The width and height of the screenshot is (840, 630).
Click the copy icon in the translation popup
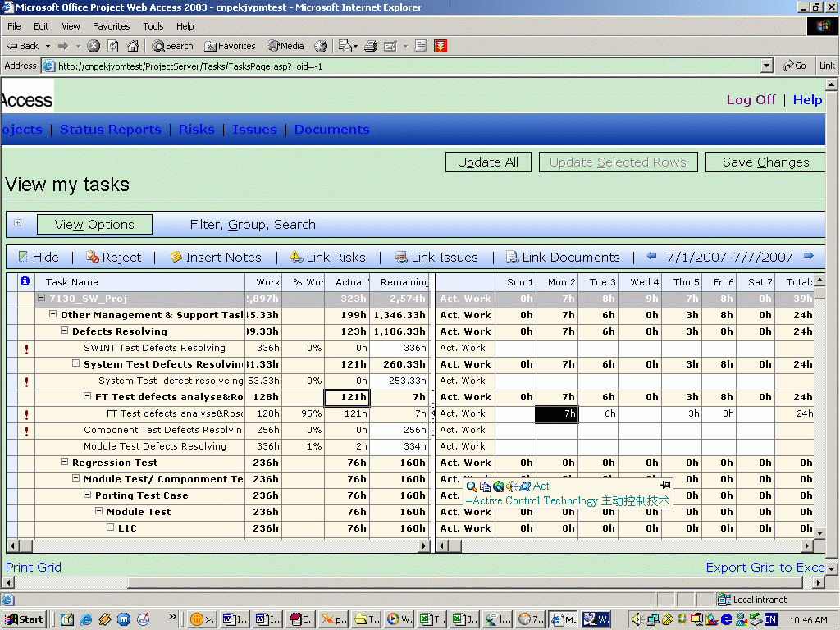click(x=485, y=486)
